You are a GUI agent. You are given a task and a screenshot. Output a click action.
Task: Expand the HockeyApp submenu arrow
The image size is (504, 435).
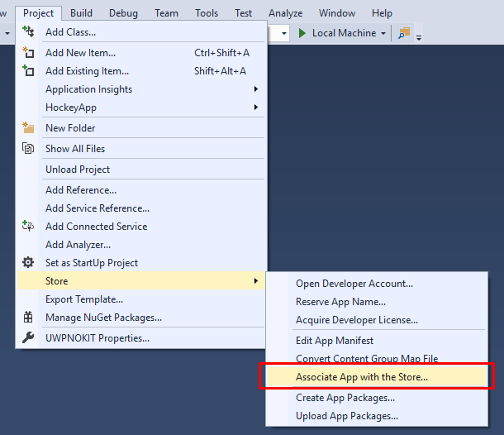tap(256, 108)
